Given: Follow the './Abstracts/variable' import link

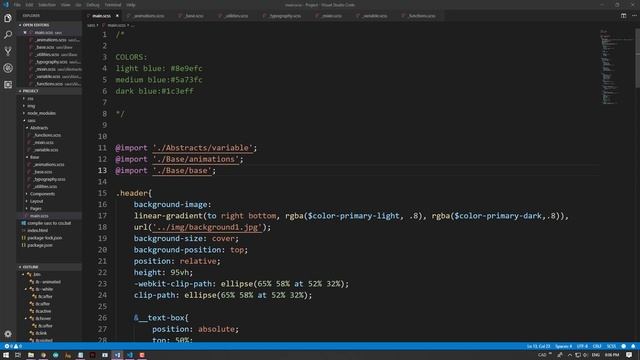Looking at the screenshot, I should pyautogui.click(x=203, y=148).
